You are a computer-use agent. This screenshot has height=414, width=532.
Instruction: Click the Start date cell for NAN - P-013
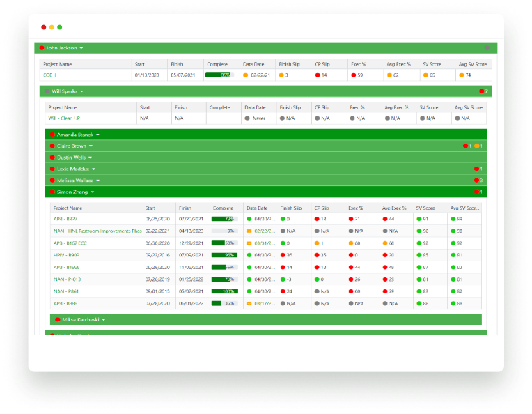point(155,279)
